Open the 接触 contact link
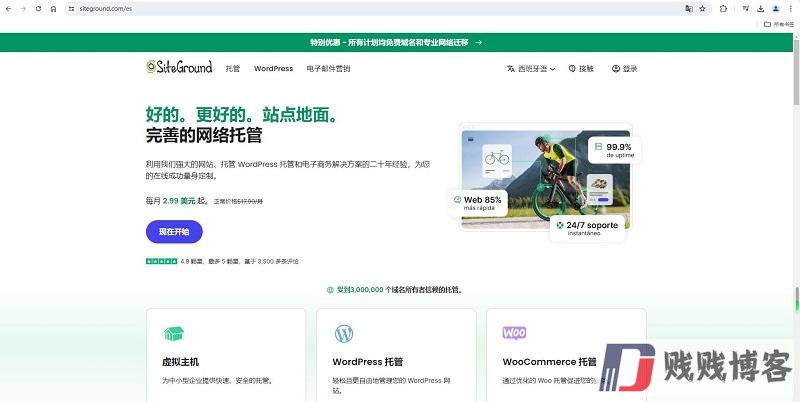The image size is (800, 402). [586, 68]
